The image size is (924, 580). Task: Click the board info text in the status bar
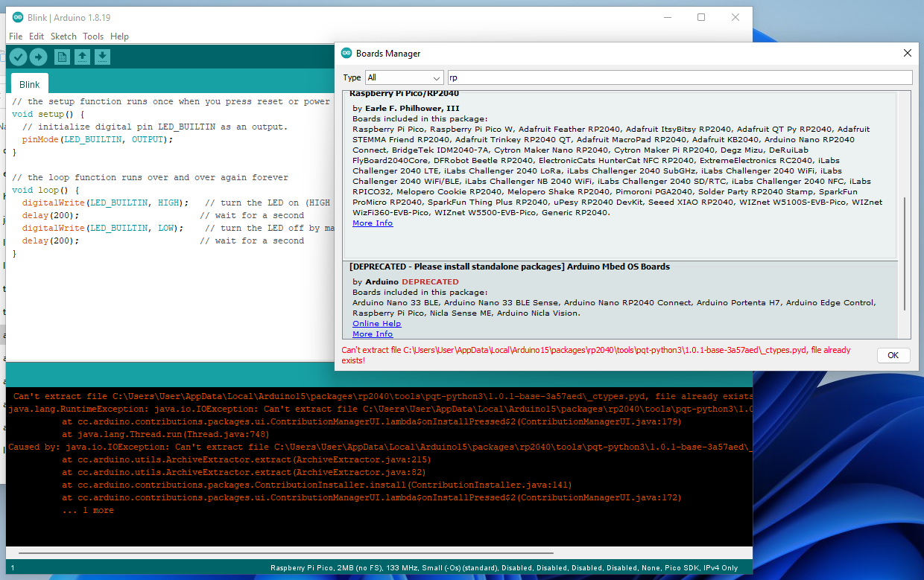[504, 568]
